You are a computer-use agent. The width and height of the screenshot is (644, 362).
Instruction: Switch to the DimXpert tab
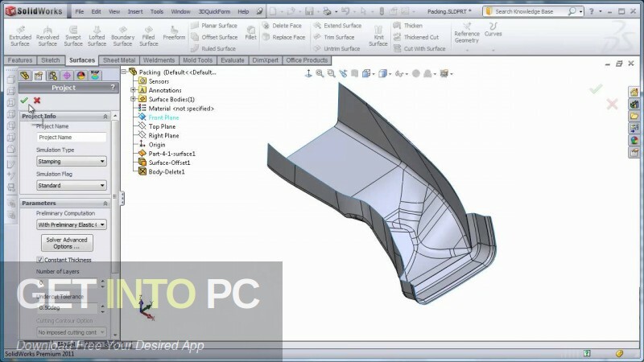tap(266, 60)
